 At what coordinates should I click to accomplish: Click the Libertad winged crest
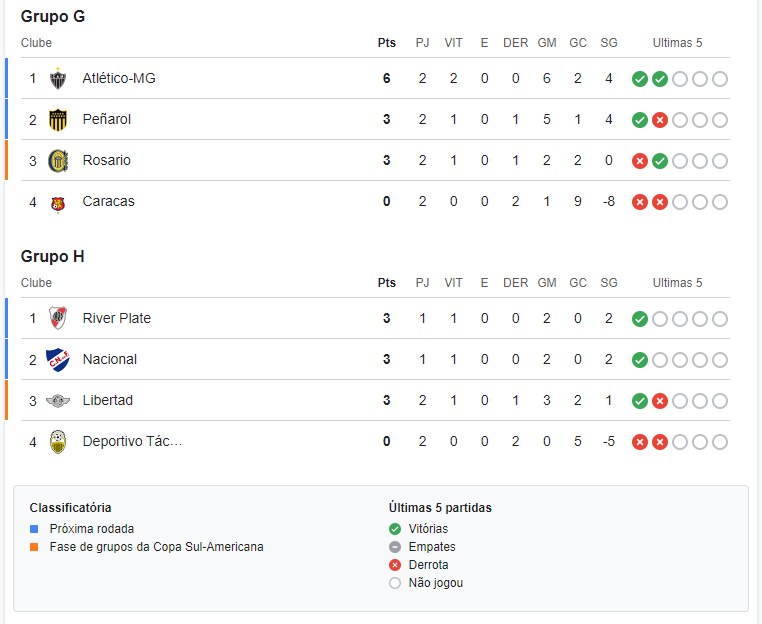coord(58,401)
